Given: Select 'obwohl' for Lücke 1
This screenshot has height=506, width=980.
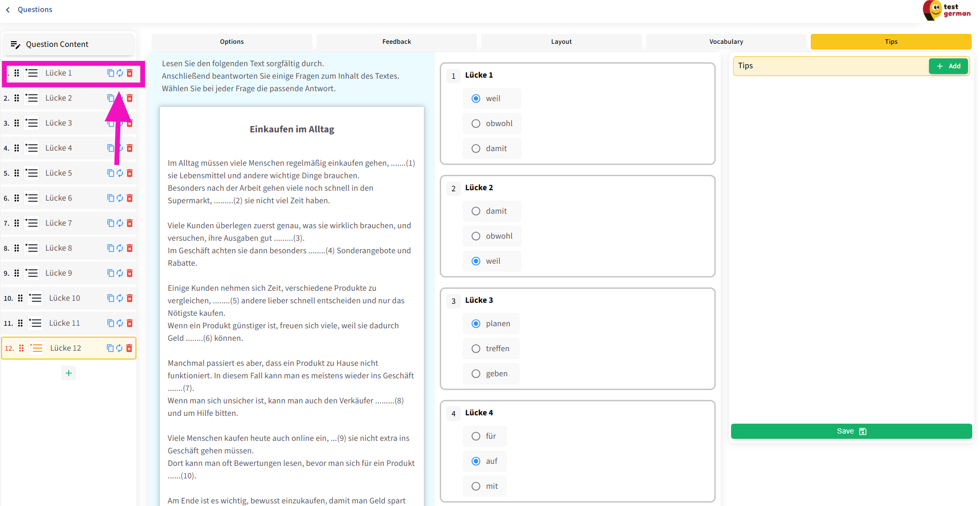Looking at the screenshot, I should click(x=476, y=124).
